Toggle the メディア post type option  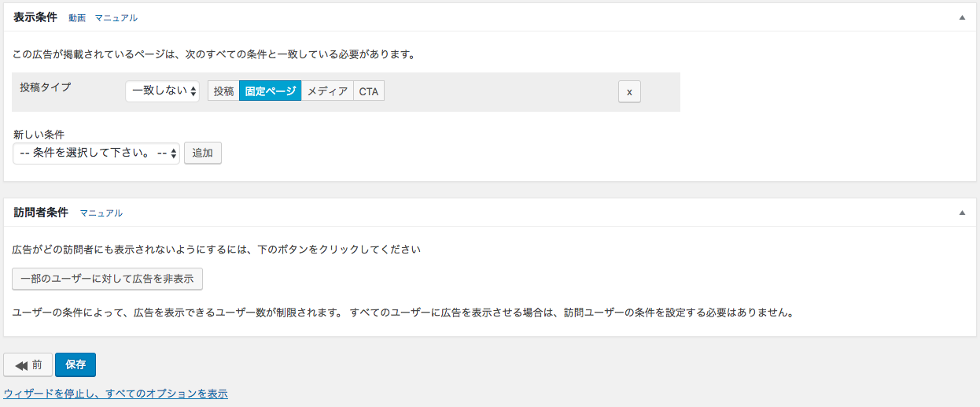tap(327, 91)
